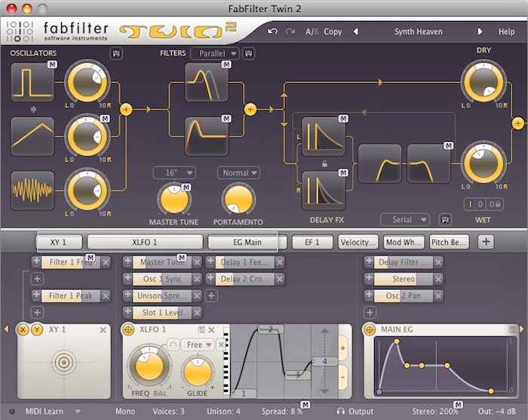The image size is (528, 420).
Task: Adjust the XLFO Glide knob
Action: coord(198,372)
